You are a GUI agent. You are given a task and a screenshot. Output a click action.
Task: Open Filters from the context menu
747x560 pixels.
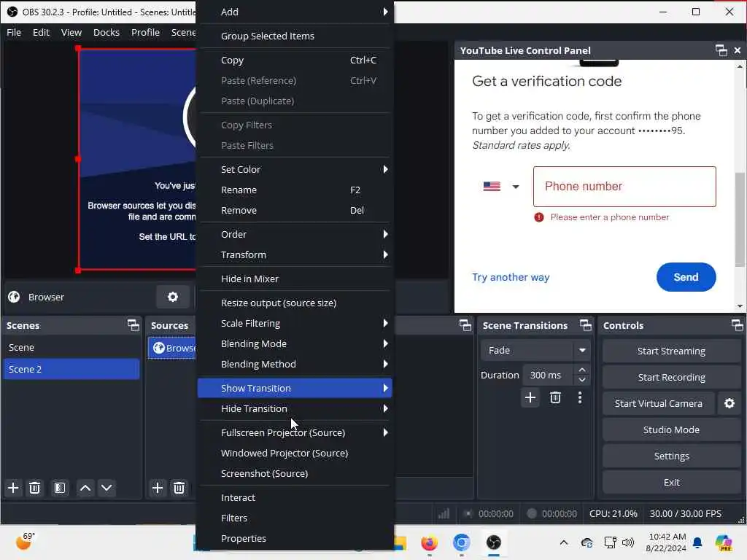[x=295, y=518]
